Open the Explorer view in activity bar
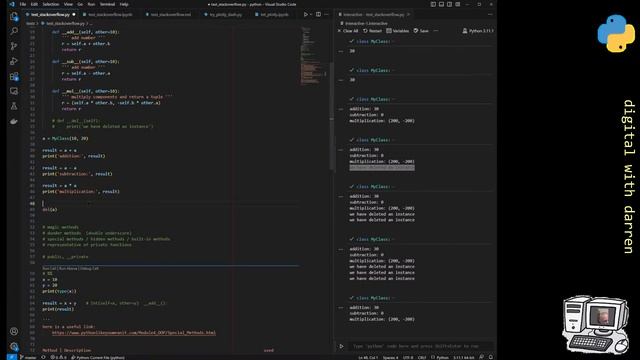640x360 pixels. [14, 16]
